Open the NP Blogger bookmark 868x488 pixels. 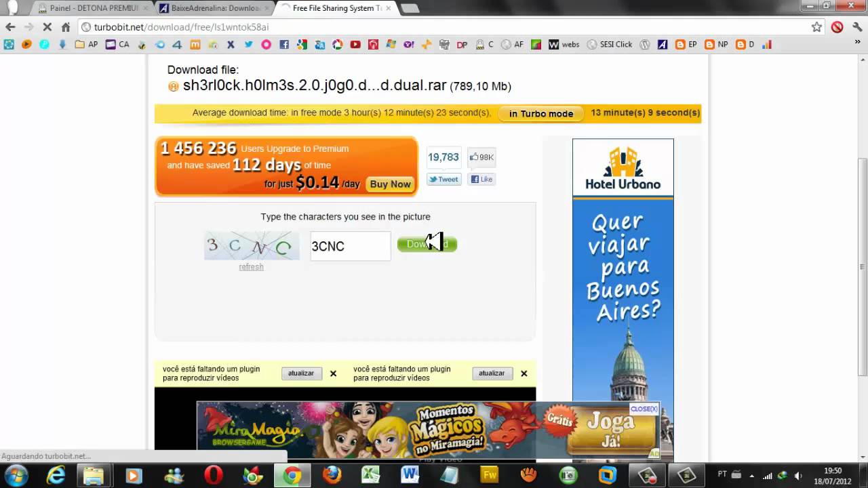716,45
